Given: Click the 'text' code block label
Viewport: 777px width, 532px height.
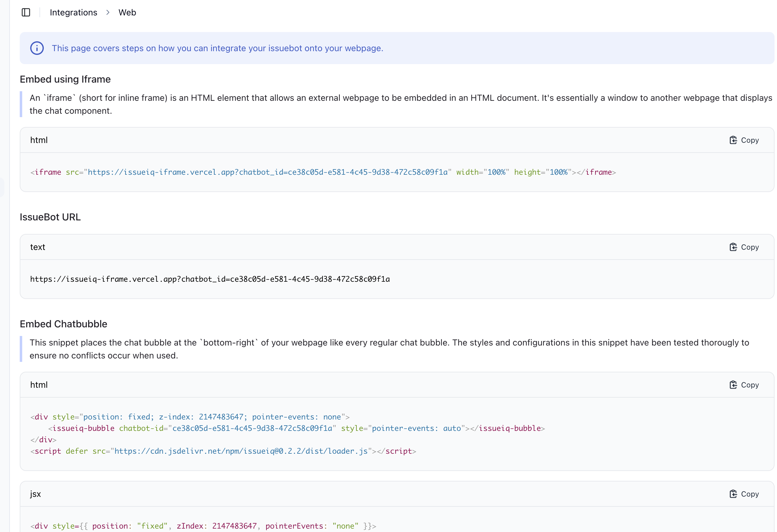Looking at the screenshot, I should coord(37,247).
